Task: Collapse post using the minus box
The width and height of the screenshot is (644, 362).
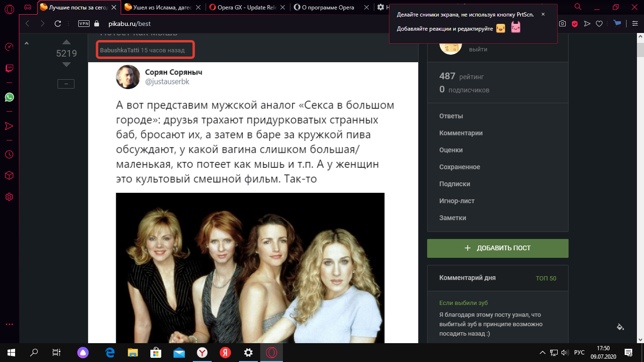Action: tap(66, 84)
